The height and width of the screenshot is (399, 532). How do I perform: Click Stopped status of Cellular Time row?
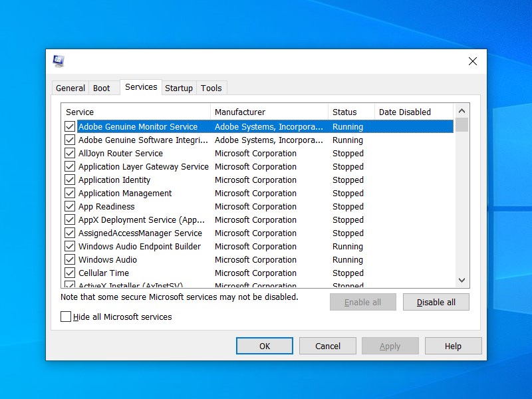point(348,273)
